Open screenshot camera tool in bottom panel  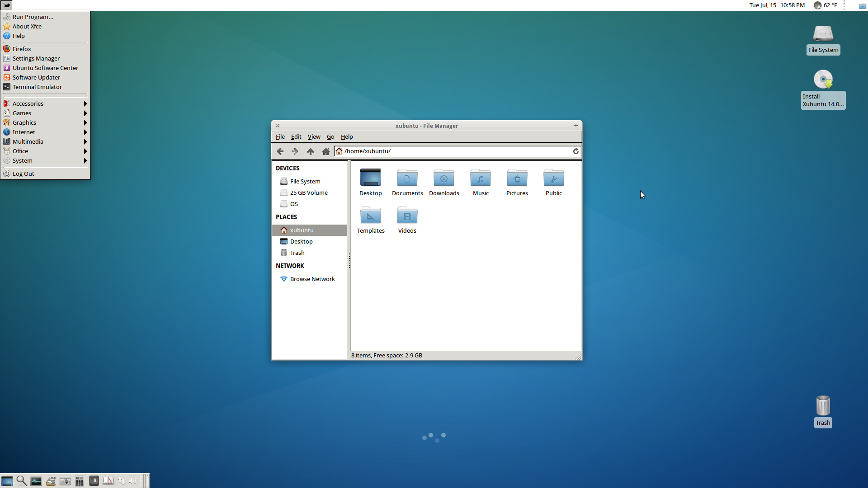point(65,481)
